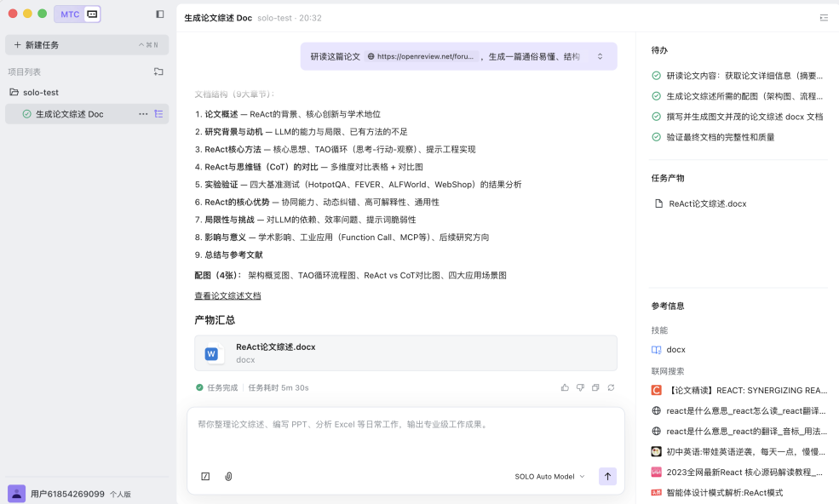Click the task list icon on the 生成论文综述 Doc row
This screenshot has height=504, width=839.
[x=158, y=114]
